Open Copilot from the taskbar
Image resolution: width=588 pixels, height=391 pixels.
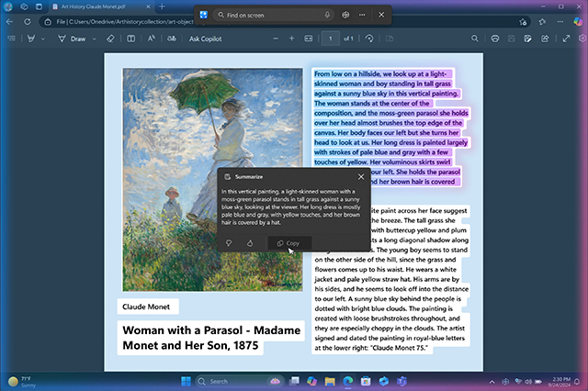coord(312,381)
